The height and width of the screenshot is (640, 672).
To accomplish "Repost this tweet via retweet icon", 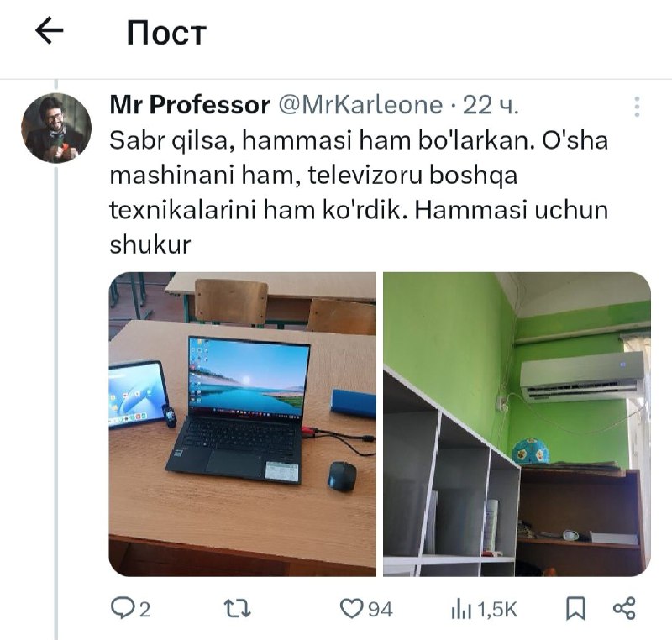I will [x=238, y=608].
